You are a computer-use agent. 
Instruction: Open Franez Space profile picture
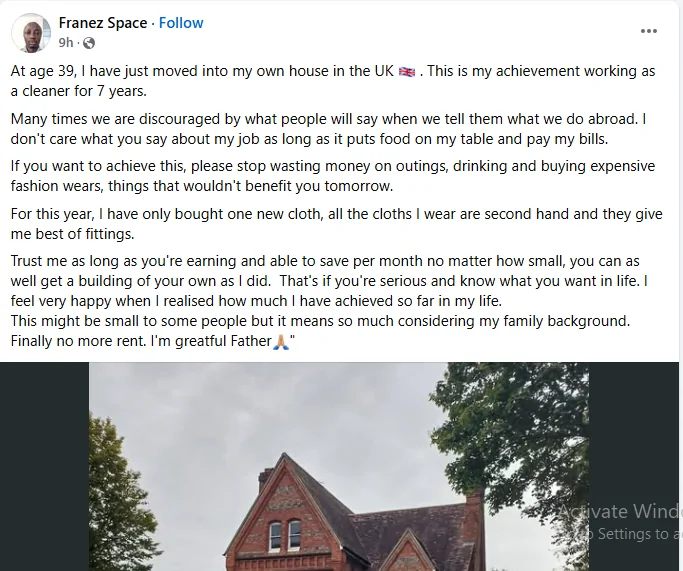tap(31, 32)
